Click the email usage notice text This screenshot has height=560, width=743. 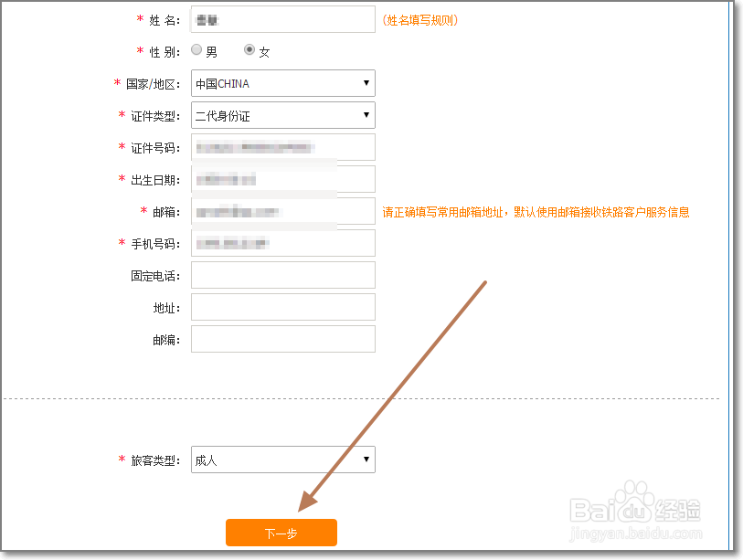(x=535, y=211)
